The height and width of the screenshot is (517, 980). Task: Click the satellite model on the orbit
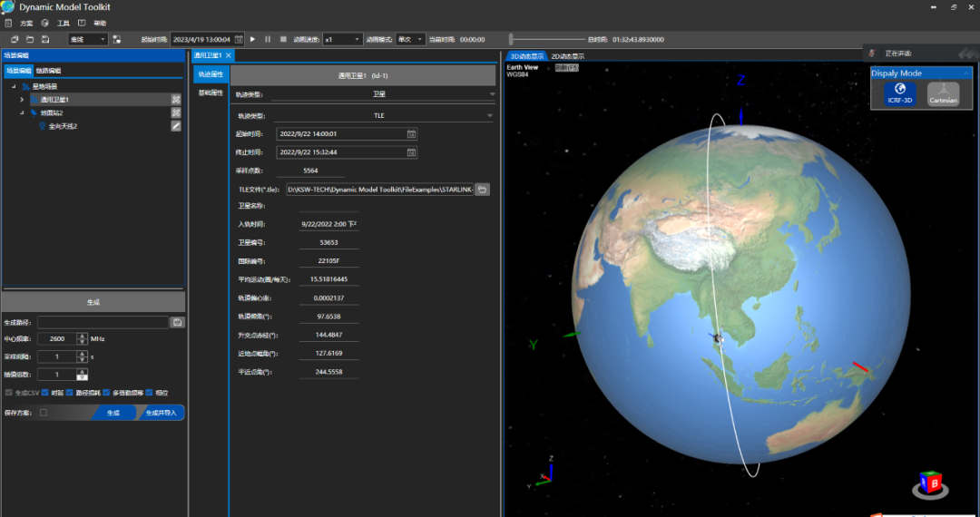pos(718,338)
